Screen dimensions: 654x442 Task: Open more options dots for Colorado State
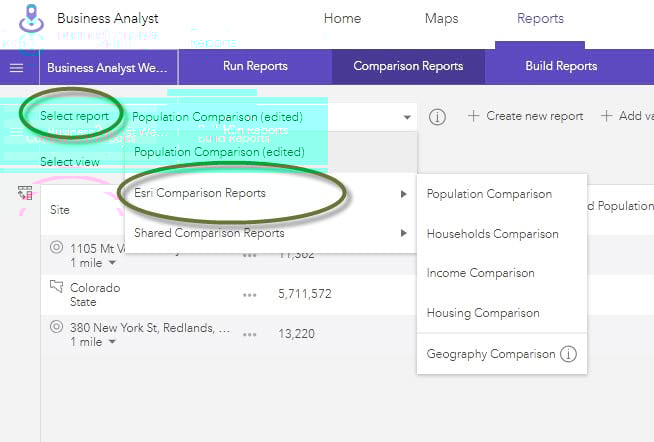click(249, 295)
